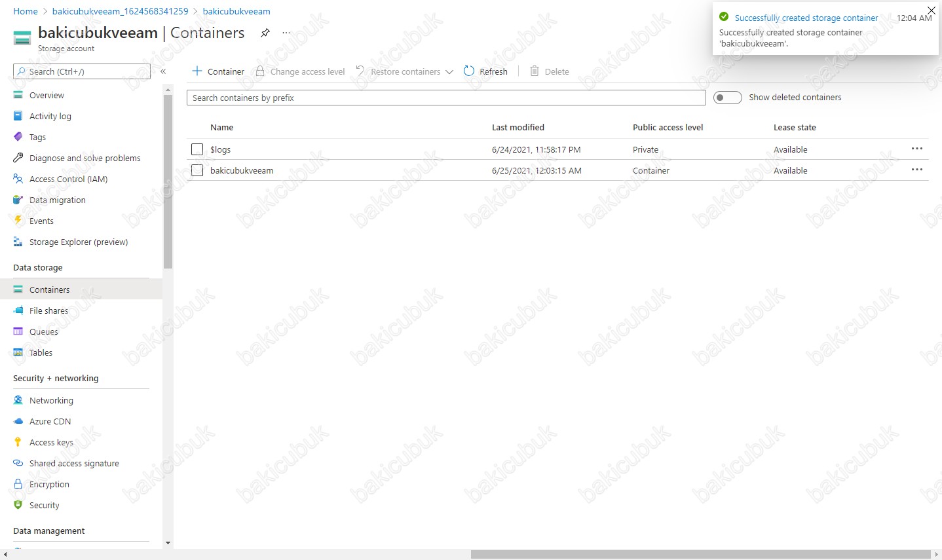Click 'Container' access level cell for bakicubukveeam
Screen dimensions: 942x560
click(651, 170)
